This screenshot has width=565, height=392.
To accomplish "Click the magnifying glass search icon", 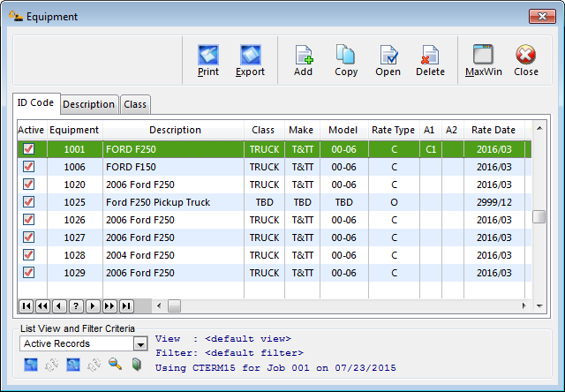I will coord(115,365).
